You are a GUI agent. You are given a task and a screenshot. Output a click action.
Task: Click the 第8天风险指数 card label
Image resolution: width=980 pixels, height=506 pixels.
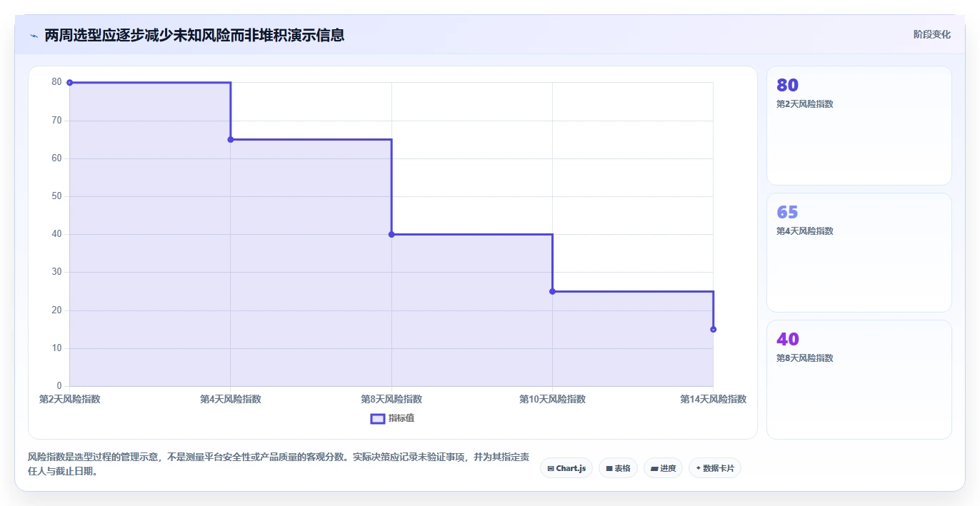pyautogui.click(x=804, y=358)
